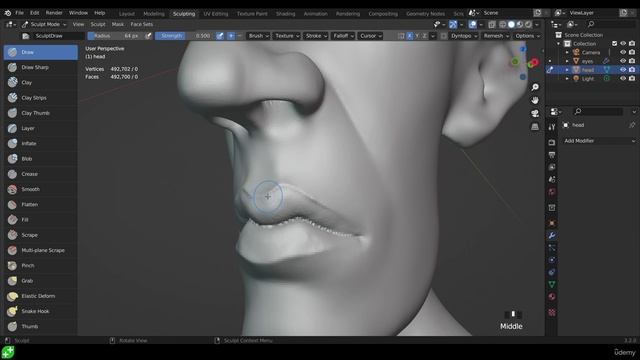Select the Flatten brush

[x=40, y=204]
